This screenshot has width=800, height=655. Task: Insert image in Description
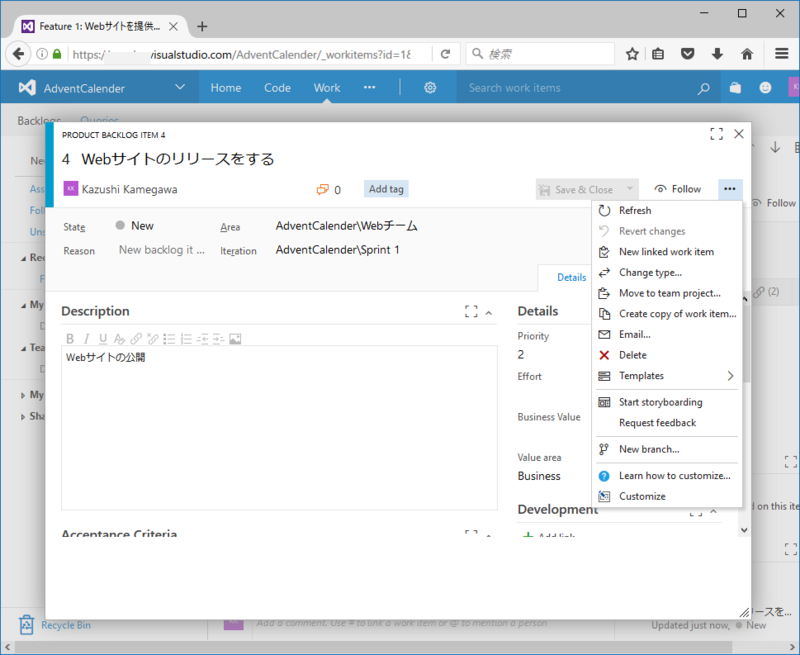tap(235, 339)
